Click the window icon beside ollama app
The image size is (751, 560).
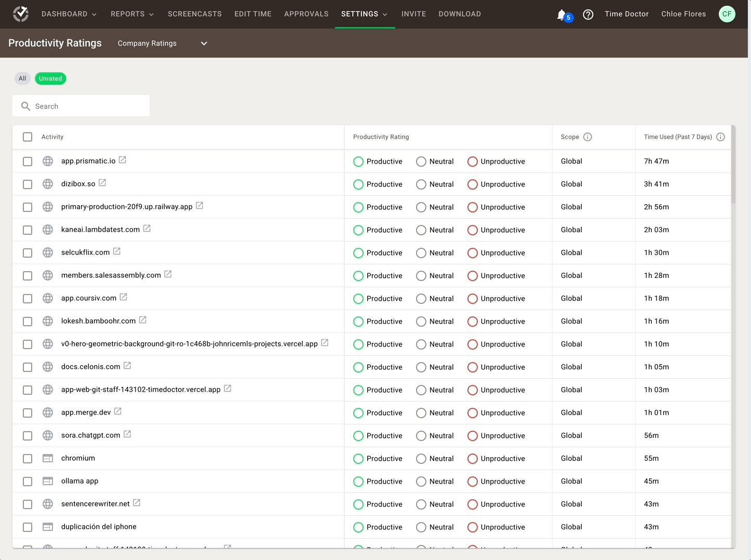48,481
